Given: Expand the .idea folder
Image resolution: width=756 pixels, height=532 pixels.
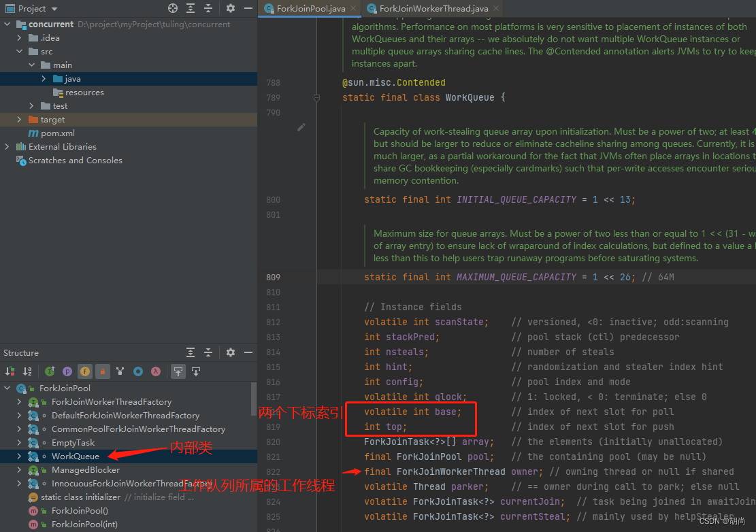Looking at the screenshot, I should pyautogui.click(x=19, y=37).
